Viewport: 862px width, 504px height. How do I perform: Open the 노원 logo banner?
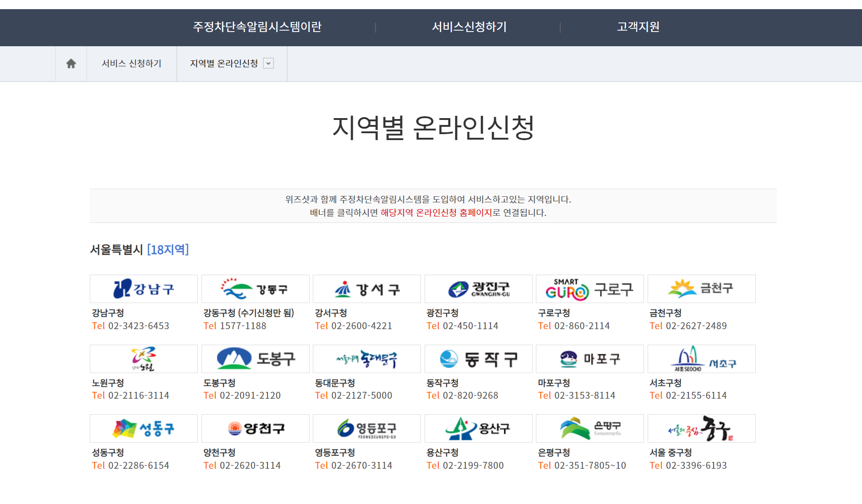pos(144,359)
